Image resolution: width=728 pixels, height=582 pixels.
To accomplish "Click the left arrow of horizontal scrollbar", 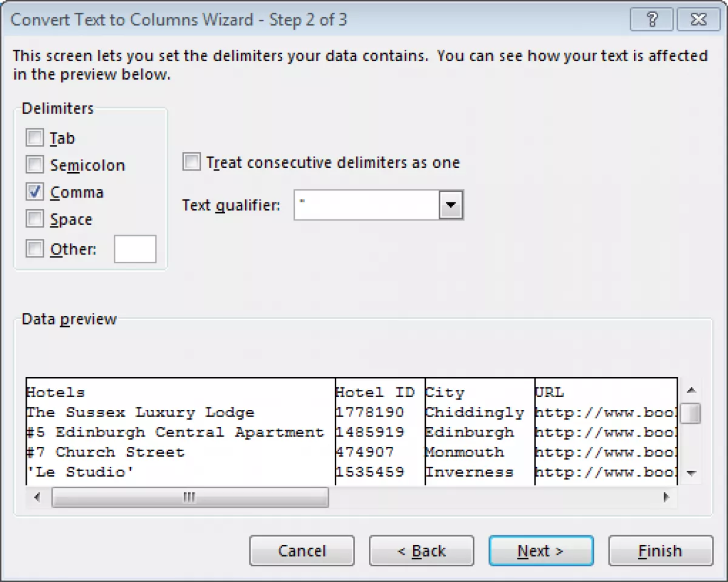I will (x=36, y=497).
